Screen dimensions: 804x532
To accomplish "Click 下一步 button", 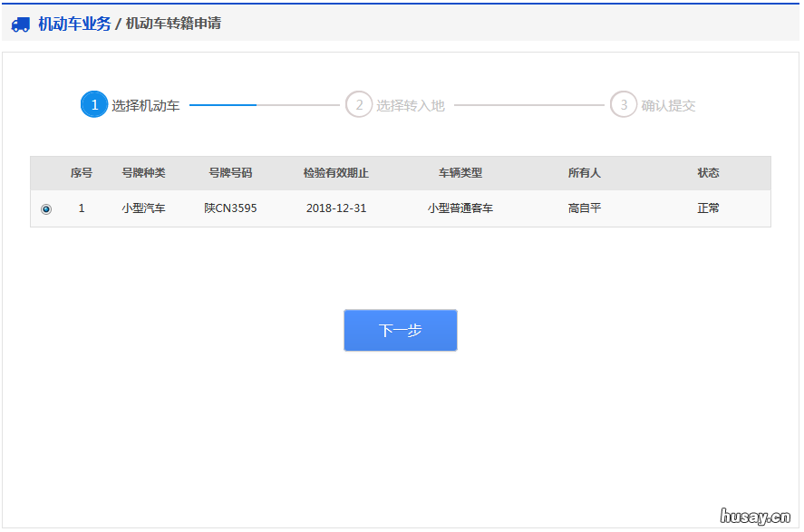I will coord(401,331).
